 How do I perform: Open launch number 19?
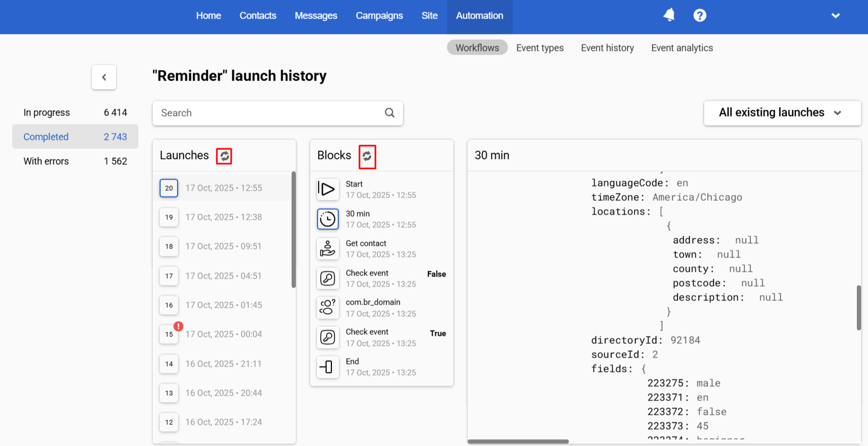169,217
